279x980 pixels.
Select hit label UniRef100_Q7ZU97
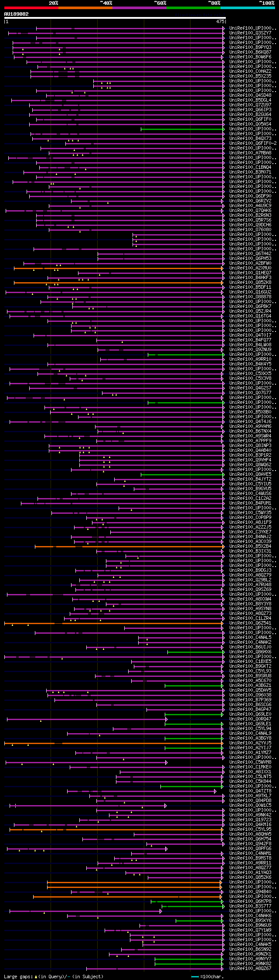[250, 105]
